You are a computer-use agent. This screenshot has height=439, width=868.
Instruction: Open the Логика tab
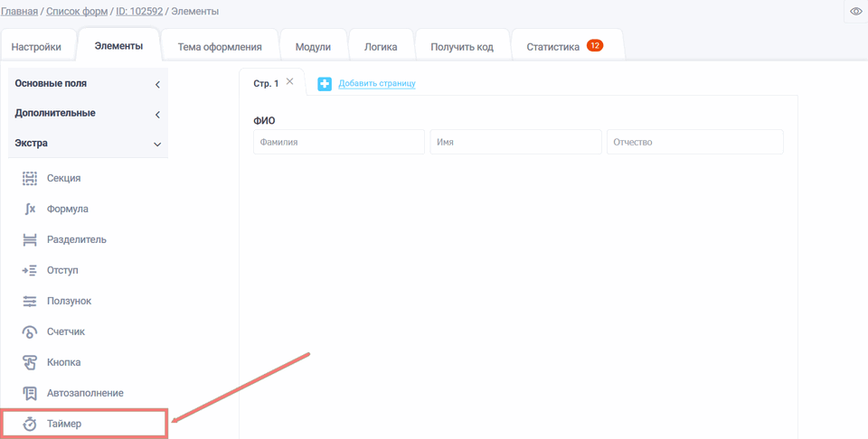(x=381, y=47)
